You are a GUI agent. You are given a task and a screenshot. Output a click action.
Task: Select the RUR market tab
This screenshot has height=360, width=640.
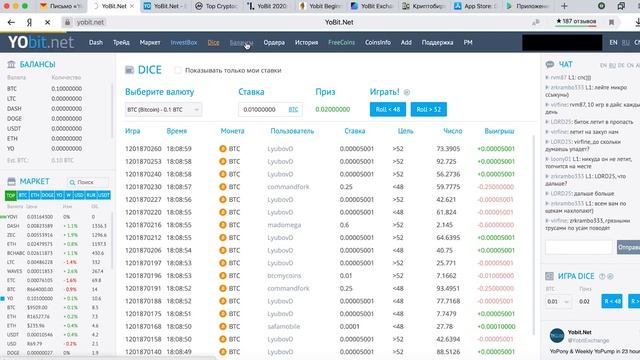[91, 196]
